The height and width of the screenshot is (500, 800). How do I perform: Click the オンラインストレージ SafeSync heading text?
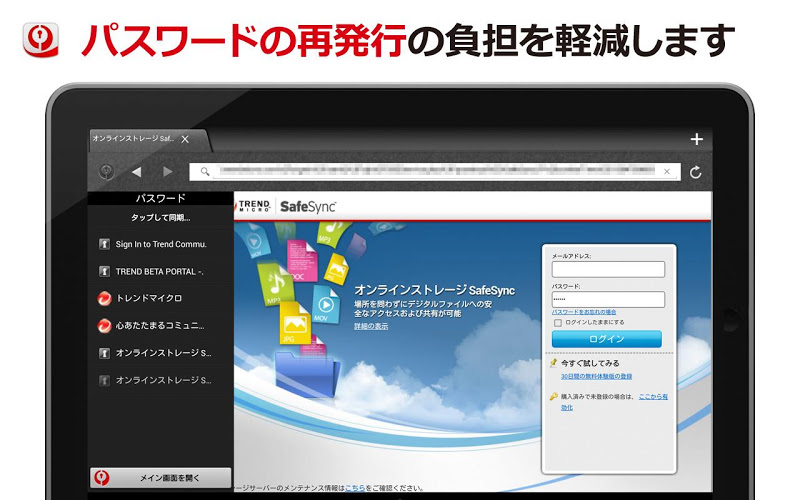point(435,290)
